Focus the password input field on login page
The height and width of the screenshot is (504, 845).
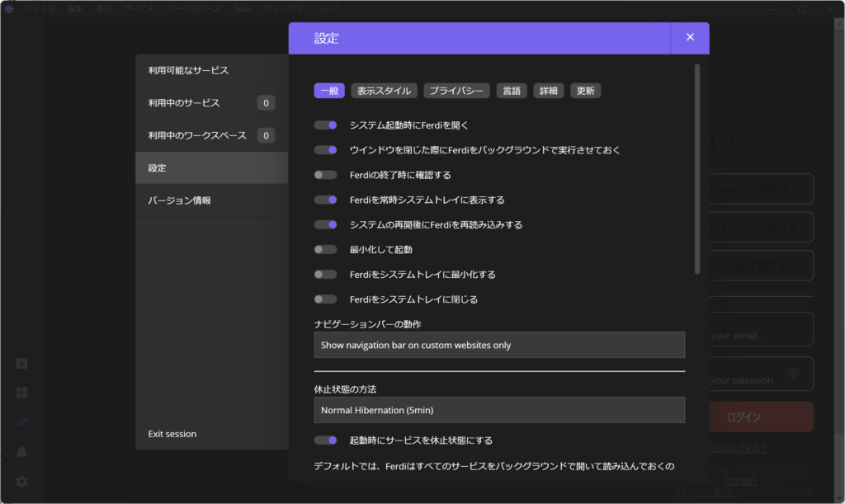pos(761,374)
